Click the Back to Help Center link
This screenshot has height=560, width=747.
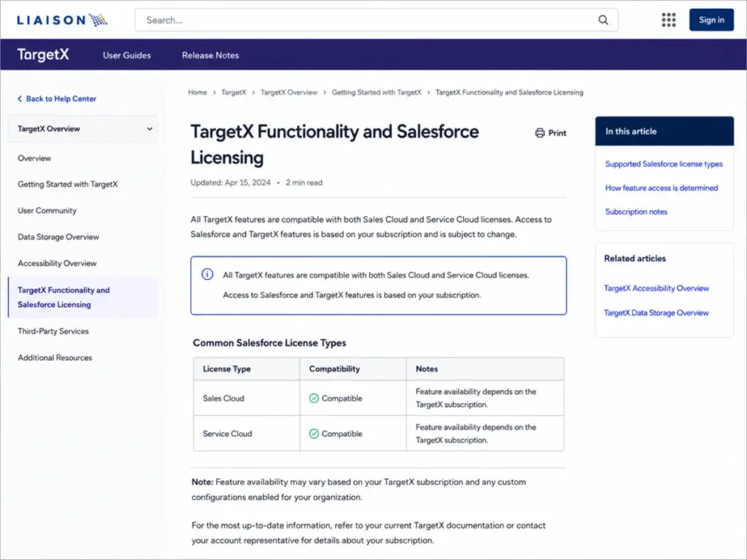point(61,98)
